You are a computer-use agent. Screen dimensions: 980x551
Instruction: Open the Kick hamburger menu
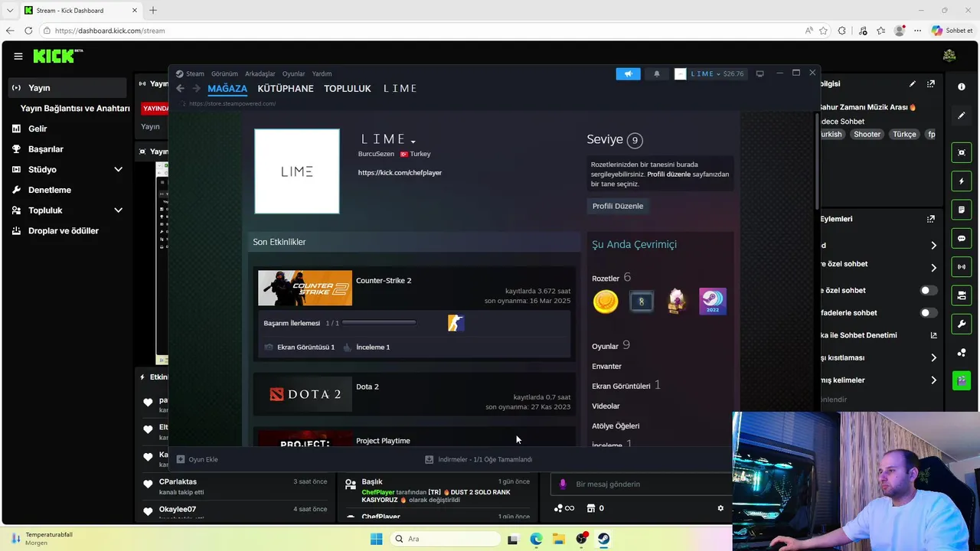[x=18, y=56]
